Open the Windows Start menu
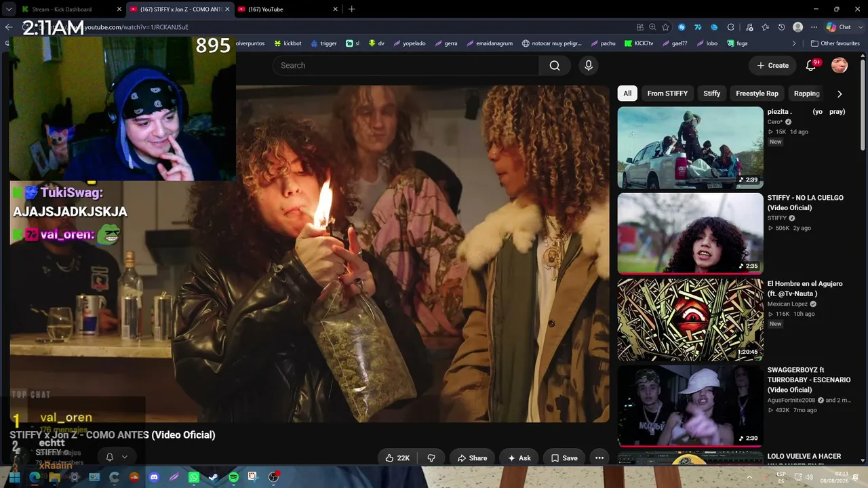This screenshot has height=488, width=868. [x=15, y=477]
